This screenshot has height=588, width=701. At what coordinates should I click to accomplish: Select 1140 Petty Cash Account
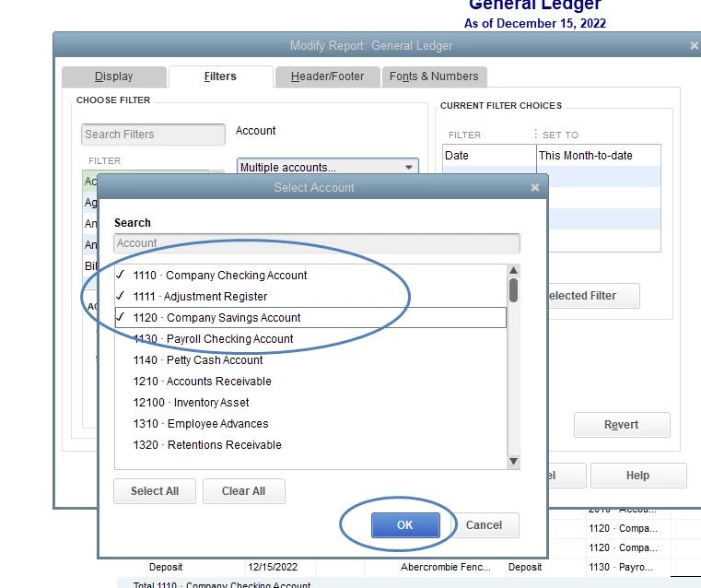[x=310, y=360]
